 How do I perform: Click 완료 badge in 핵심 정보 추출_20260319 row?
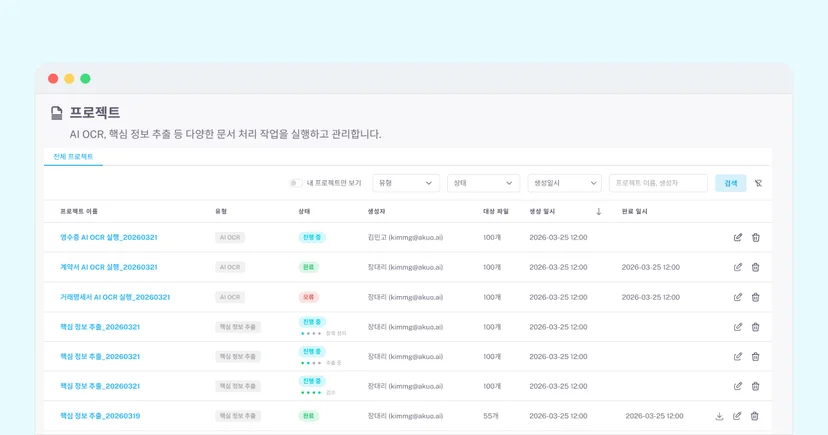pyautogui.click(x=308, y=416)
